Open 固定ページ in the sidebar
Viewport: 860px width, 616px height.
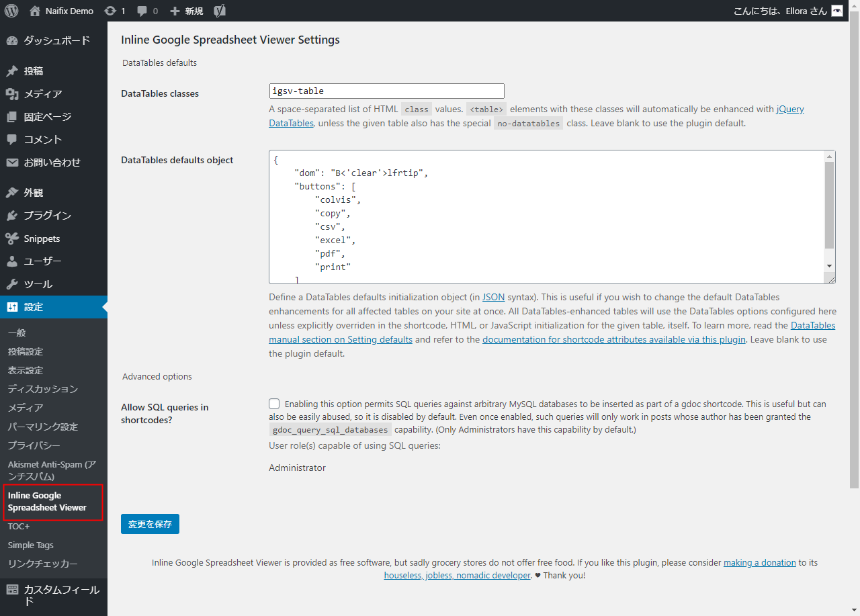(x=54, y=117)
